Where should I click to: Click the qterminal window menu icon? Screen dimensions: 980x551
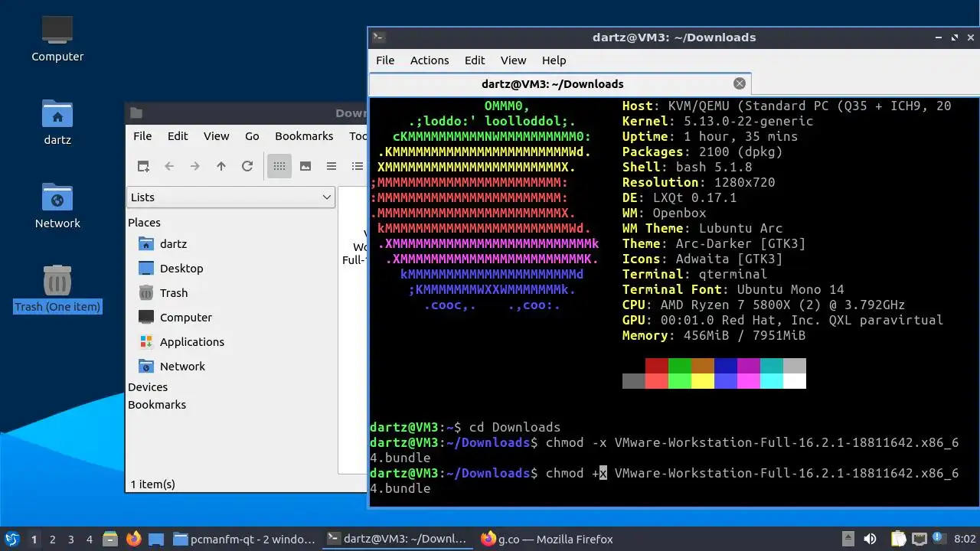pyautogui.click(x=378, y=37)
